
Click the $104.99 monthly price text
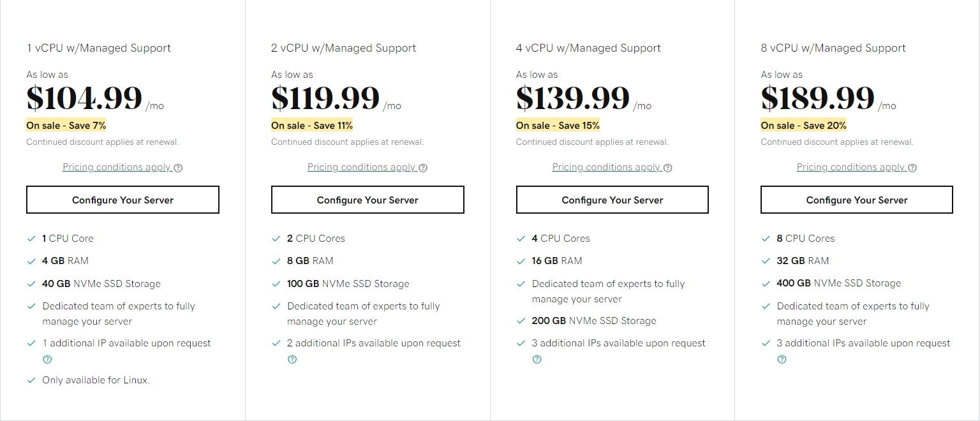(84, 97)
